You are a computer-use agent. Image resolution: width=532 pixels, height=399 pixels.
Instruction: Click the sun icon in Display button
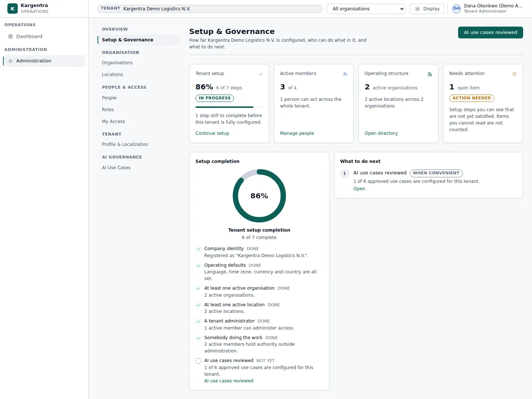point(417,9)
